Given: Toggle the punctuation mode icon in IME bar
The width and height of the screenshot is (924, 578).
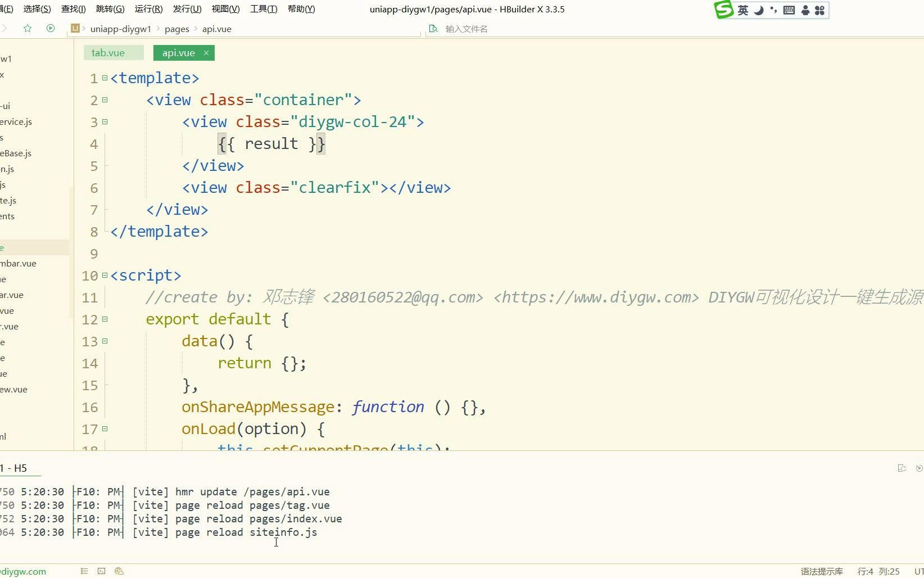Looking at the screenshot, I should click(x=774, y=10).
